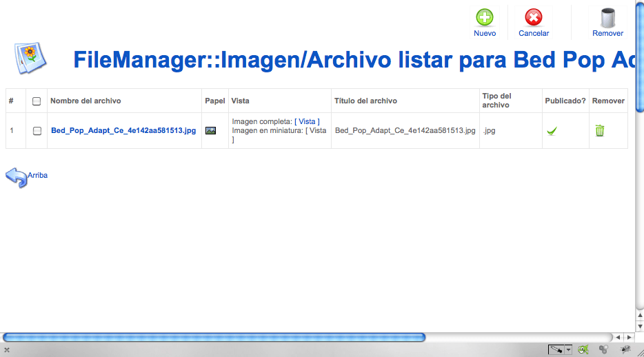The height and width of the screenshot is (357, 644).
Task: Click the FileManager page heading
Action: [x=354, y=60]
